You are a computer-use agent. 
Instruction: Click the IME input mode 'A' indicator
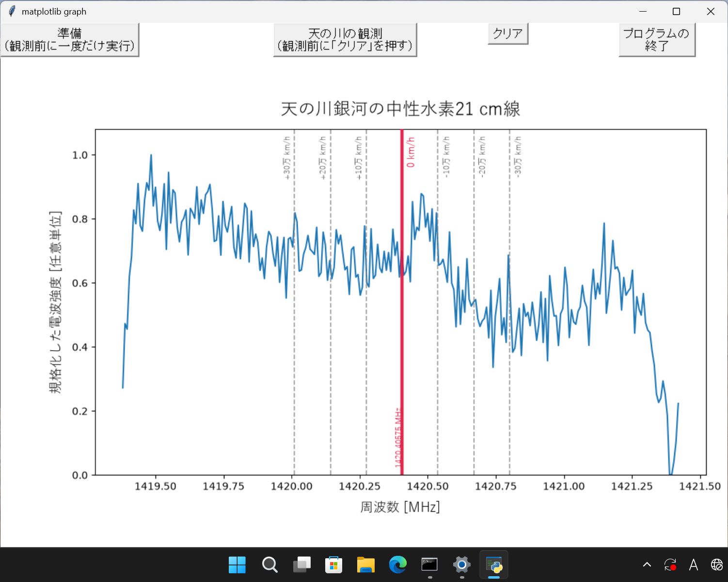pyautogui.click(x=694, y=565)
